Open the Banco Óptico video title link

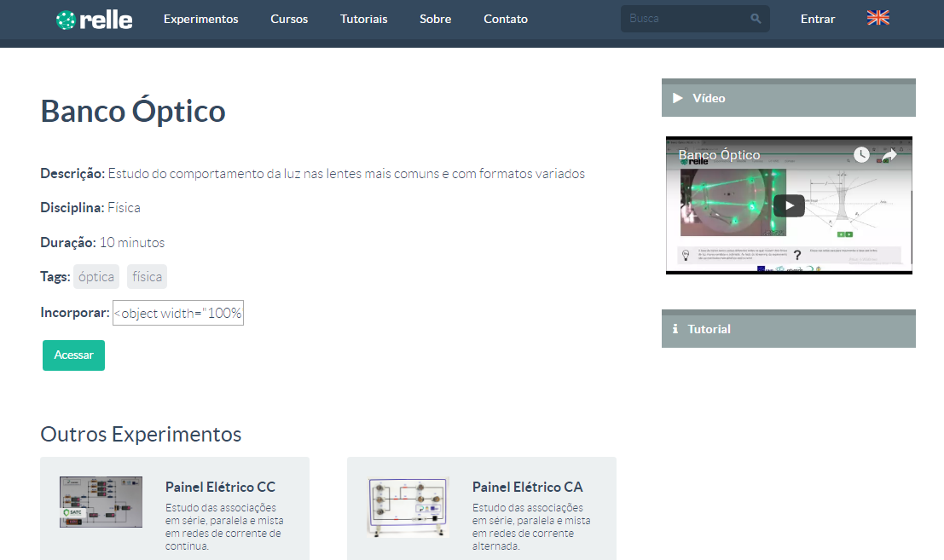point(719,154)
